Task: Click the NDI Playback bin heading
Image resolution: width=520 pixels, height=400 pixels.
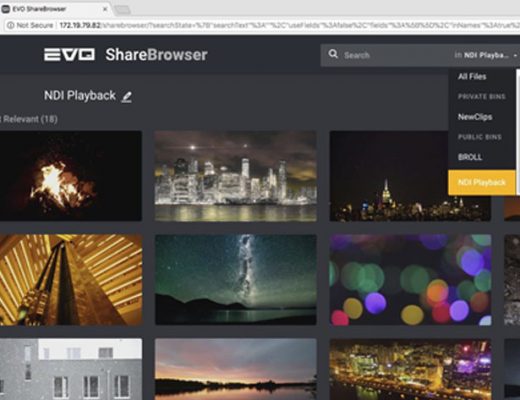Action: [80, 96]
